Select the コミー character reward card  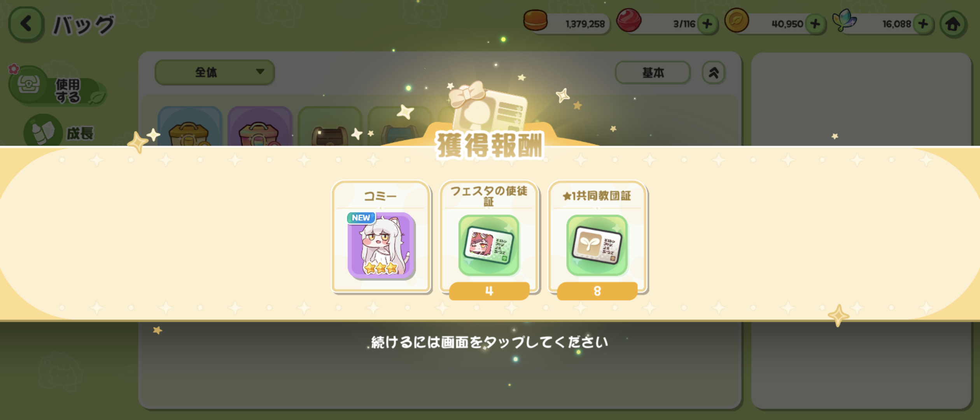click(x=381, y=236)
